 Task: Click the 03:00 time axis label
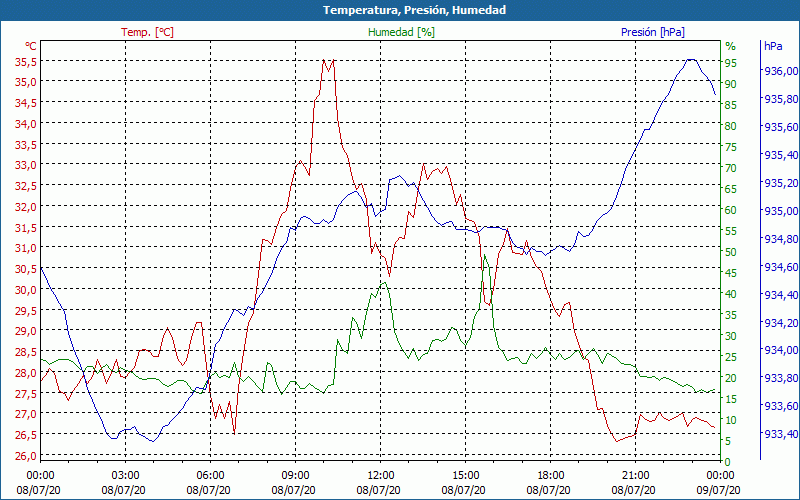coord(125,476)
